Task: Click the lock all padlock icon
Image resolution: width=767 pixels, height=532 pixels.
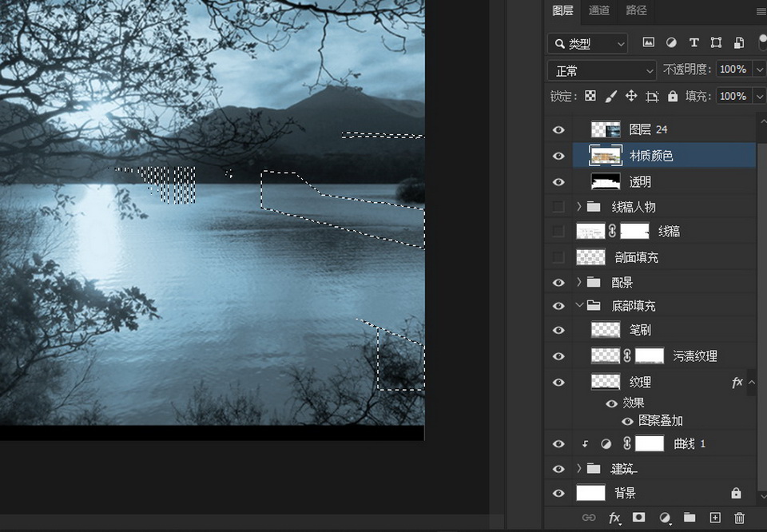Action: pos(673,96)
